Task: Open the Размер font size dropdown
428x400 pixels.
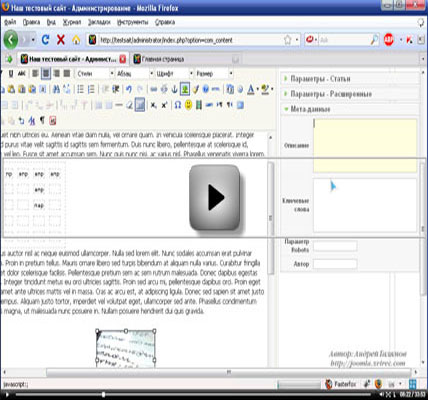Action: (x=214, y=73)
